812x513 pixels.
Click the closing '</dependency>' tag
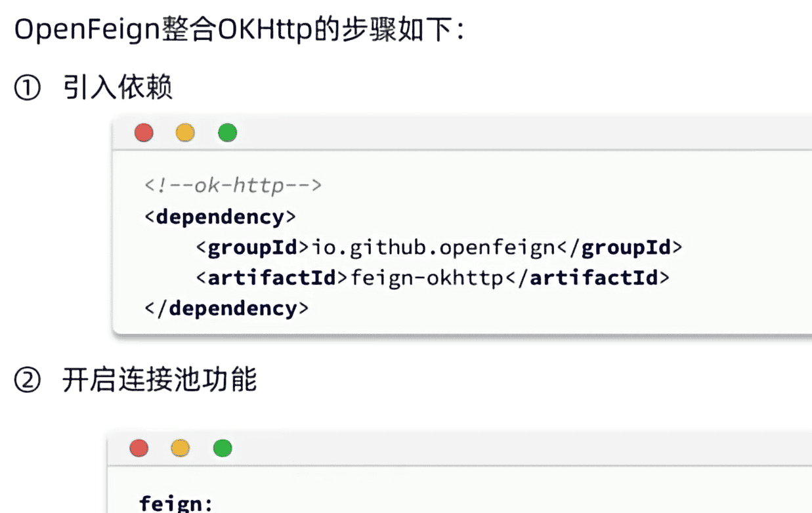226,308
